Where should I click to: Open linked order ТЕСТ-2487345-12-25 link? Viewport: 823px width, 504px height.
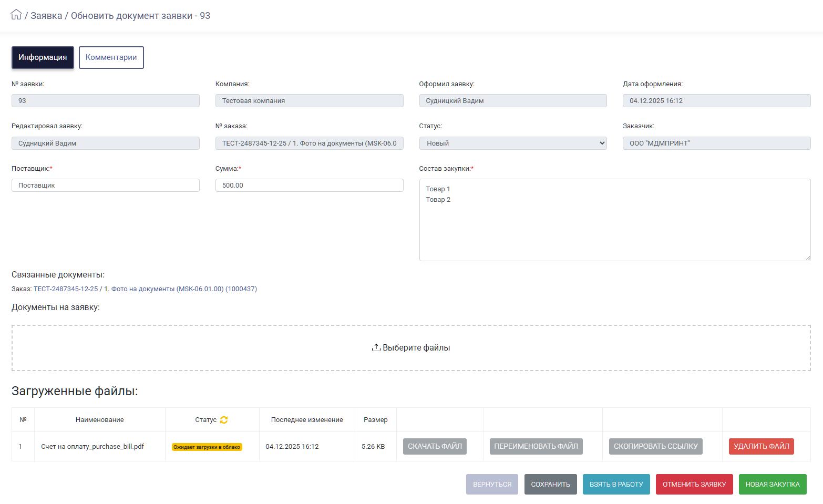(66, 289)
